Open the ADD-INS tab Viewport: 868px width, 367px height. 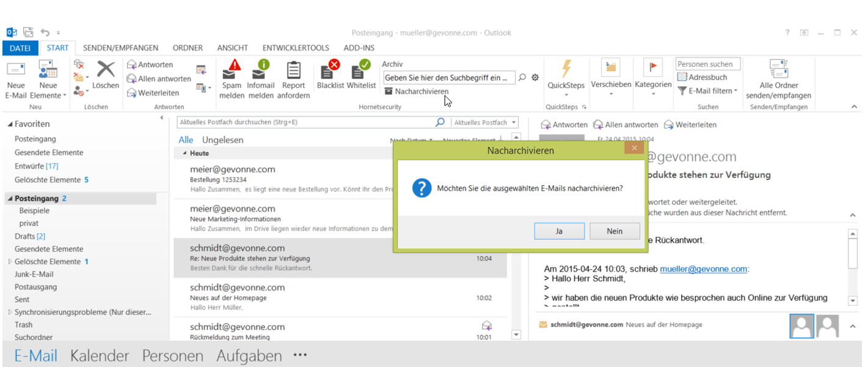(x=359, y=48)
